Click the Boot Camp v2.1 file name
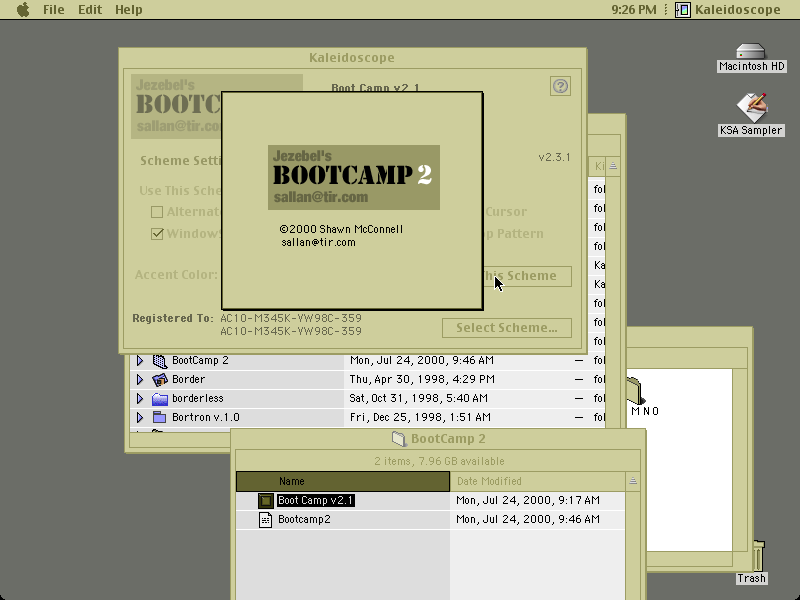800x600 pixels. click(x=315, y=500)
